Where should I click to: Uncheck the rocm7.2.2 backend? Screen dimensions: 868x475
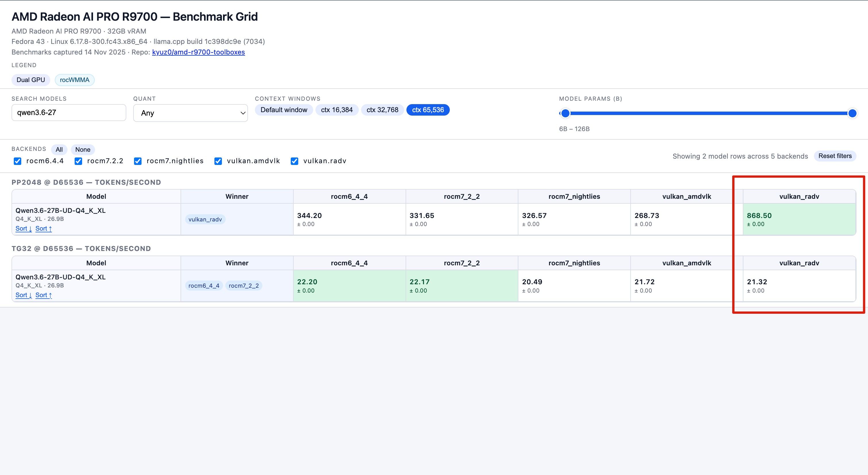(x=78, y=161)
